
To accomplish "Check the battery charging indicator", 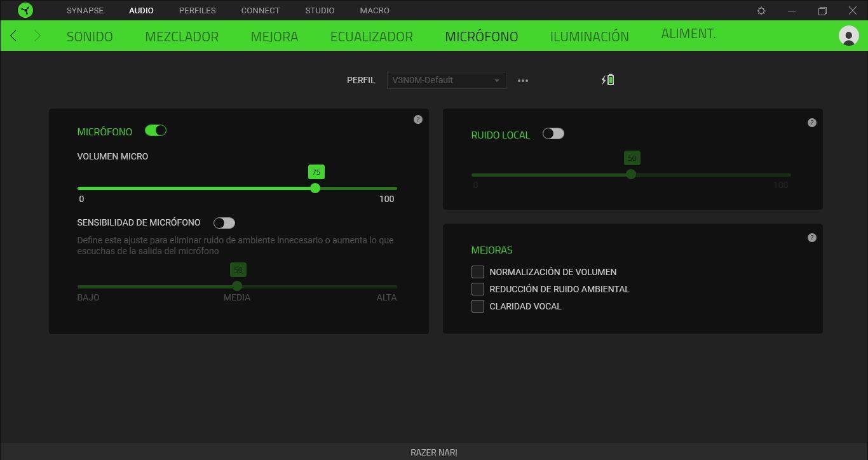I will coord(608,79).
